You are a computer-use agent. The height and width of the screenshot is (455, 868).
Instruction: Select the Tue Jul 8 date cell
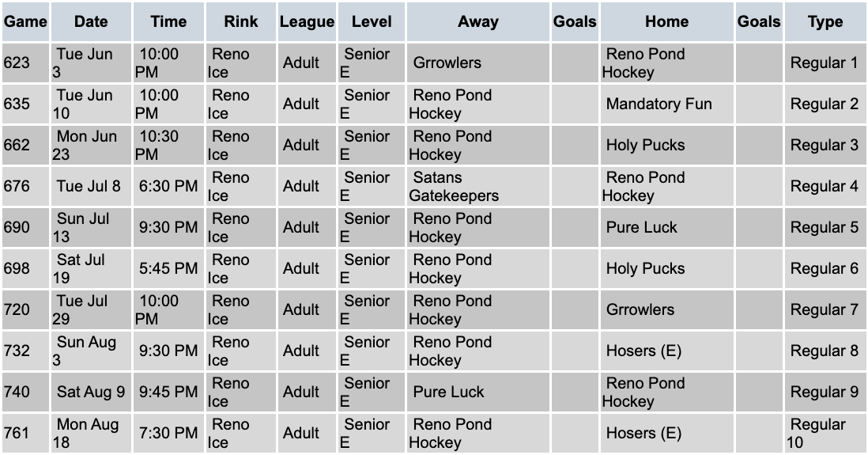click(x=89, y=187)
